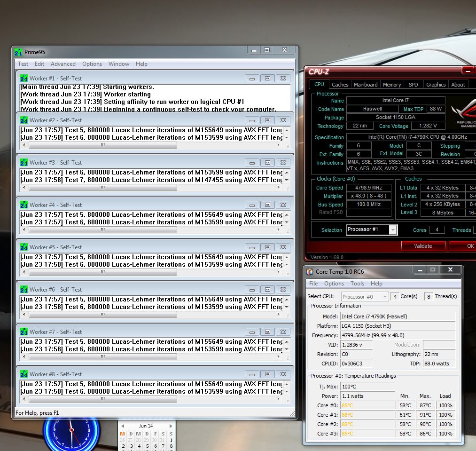Image resolution: width=476 pixels, height=451 pixels.
Task: Minimize the Worker #6 sub-window
Action: pos(252,290)
